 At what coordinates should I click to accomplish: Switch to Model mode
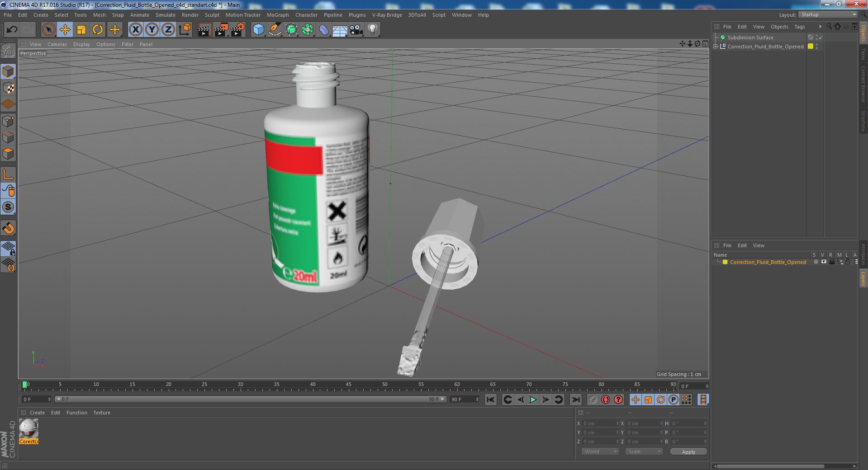click(8, 71)
